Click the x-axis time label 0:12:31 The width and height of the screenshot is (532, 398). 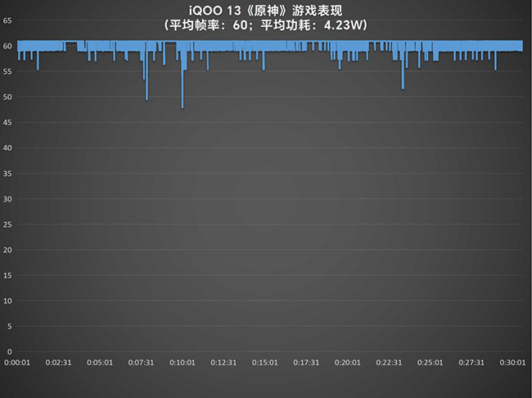coord(223,363)
